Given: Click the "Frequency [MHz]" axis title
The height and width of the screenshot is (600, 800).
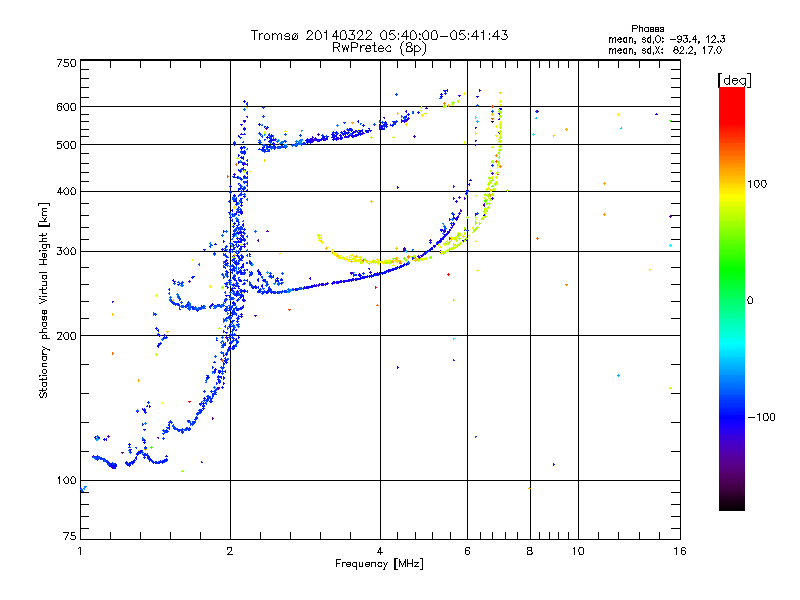Looking at the screenshot, I should click(x=379, y=564).
